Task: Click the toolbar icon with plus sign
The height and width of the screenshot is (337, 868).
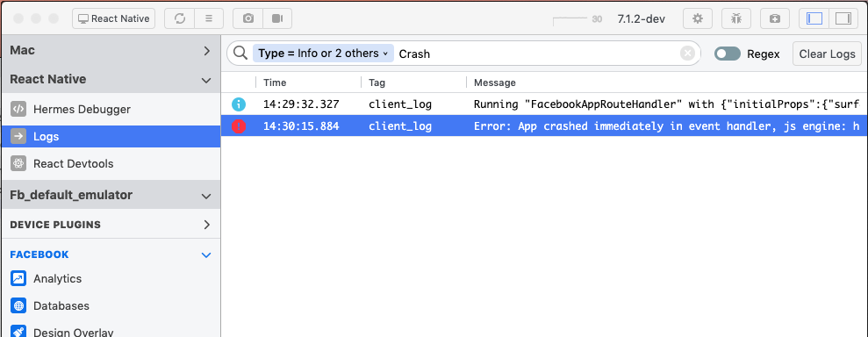Action: click(x=775, y=18)
